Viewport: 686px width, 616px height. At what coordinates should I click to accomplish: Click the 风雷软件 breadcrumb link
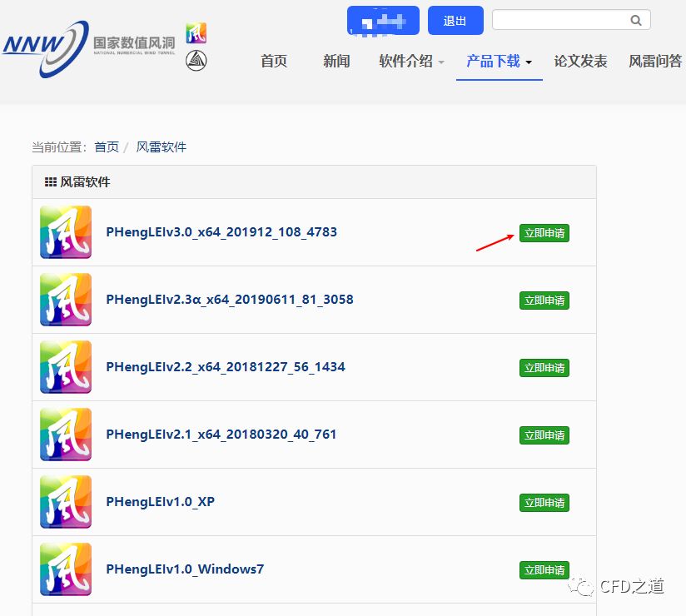162,147
